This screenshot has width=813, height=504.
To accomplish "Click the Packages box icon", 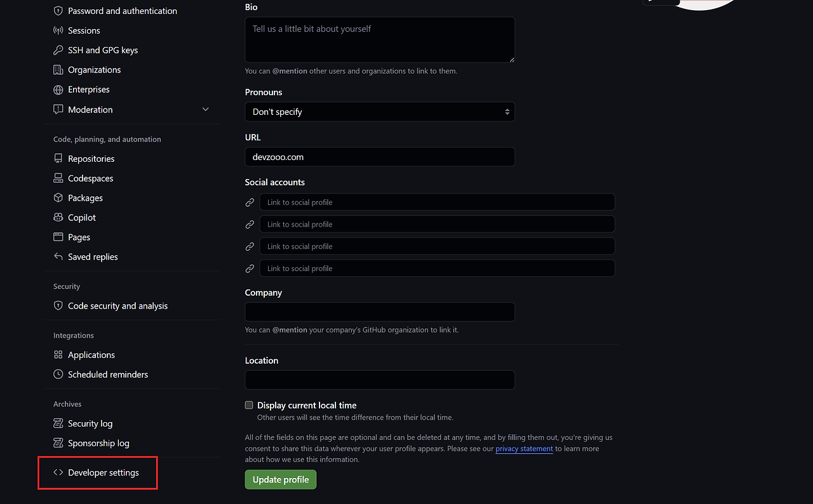I will pyautogui.click(x=58, y=197).
